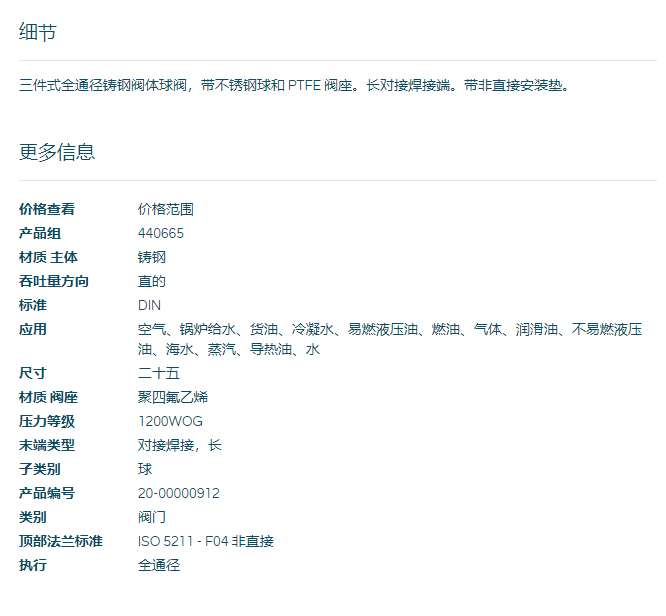Click the 吞吐量方向 label

tap(54, 281)
